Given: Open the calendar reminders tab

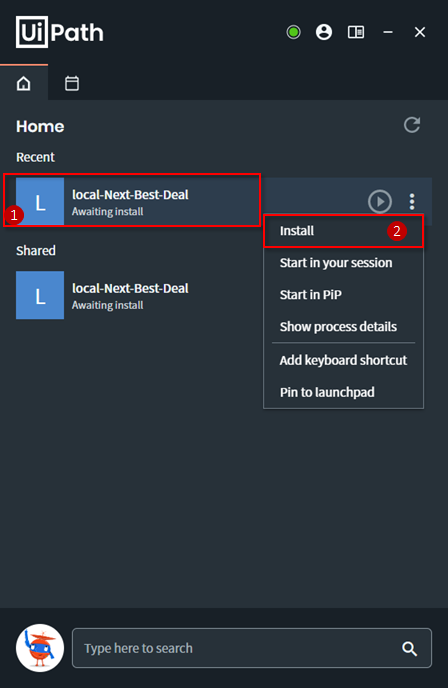Looking at the screenshot, I should click(x=72, y=83).
